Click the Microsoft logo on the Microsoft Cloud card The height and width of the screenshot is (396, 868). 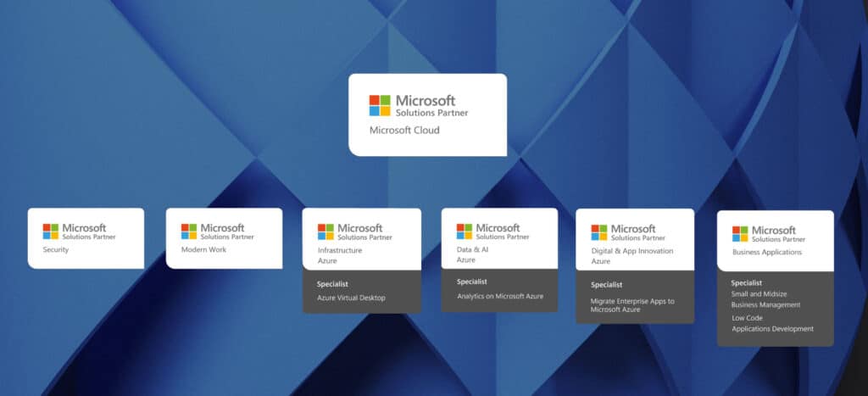(x=380, y=105)
